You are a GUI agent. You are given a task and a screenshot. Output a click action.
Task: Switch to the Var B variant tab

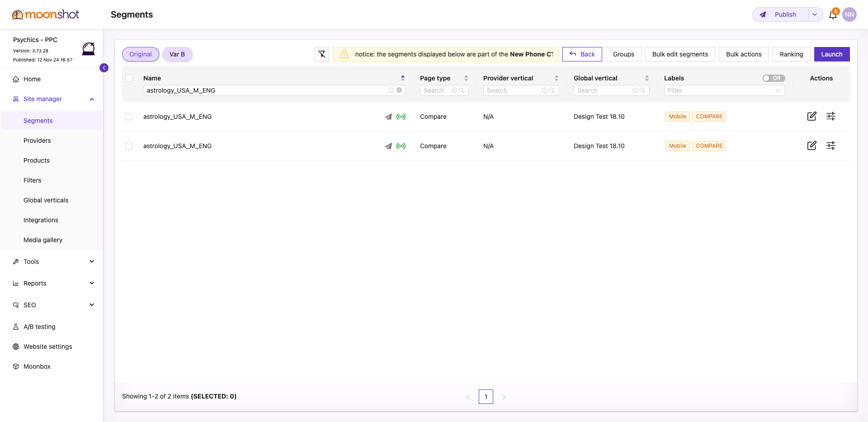tap(177, 54)
